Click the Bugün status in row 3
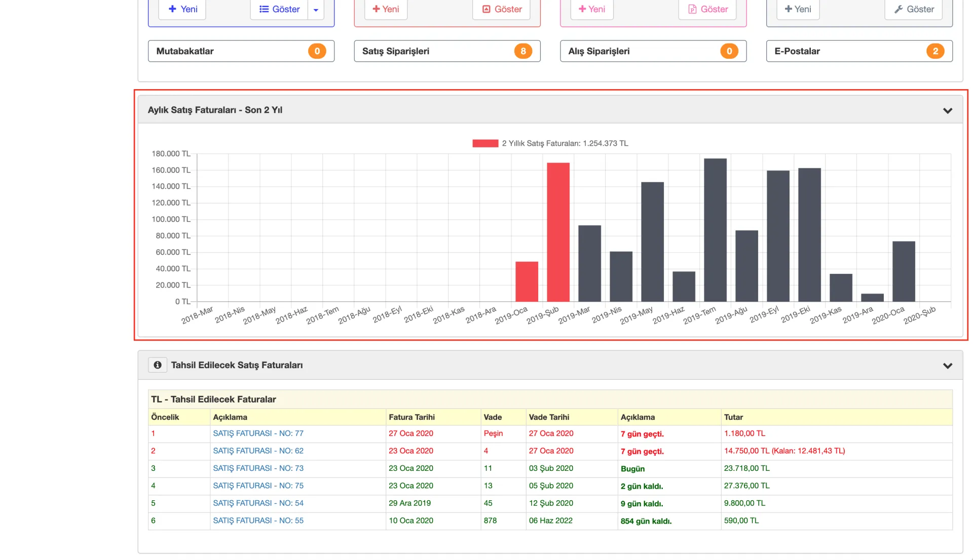The height and width of the screenshot is (560, 973). tap(633, 469)
